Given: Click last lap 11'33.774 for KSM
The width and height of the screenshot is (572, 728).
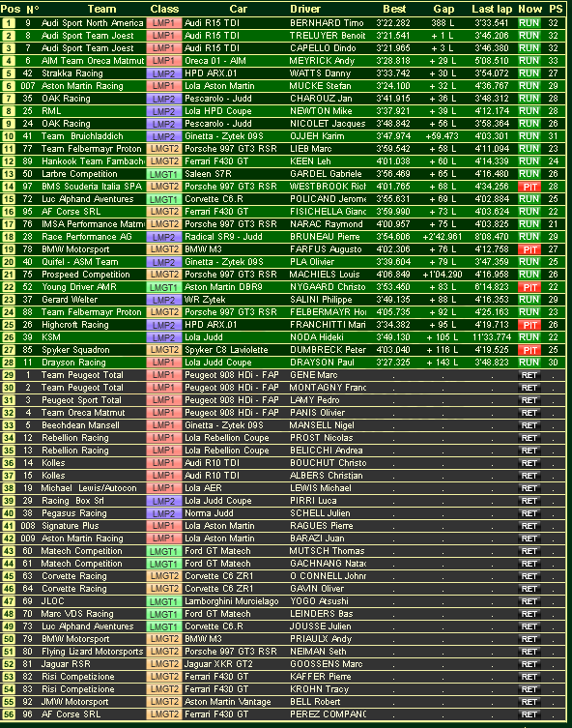Looking at the screenshot, I should pos(491,336).
